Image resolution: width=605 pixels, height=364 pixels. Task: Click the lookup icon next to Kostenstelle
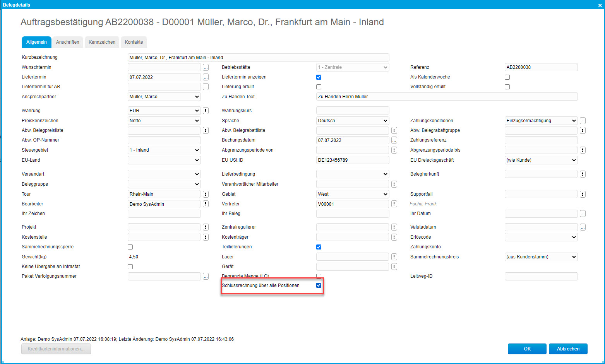pos(206,237)
